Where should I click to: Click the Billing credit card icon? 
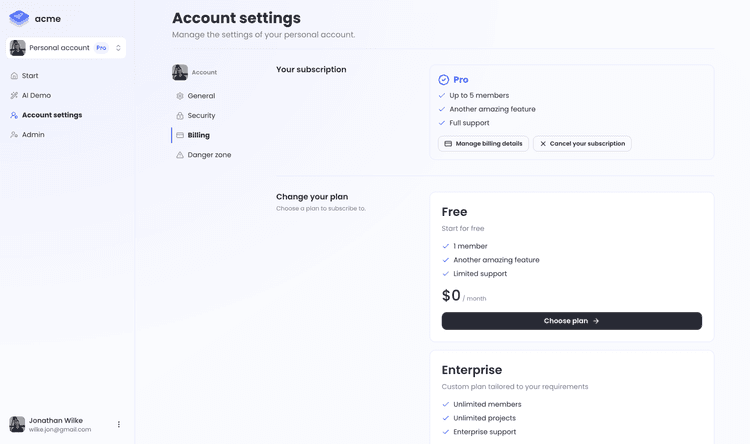click(180, 135)
